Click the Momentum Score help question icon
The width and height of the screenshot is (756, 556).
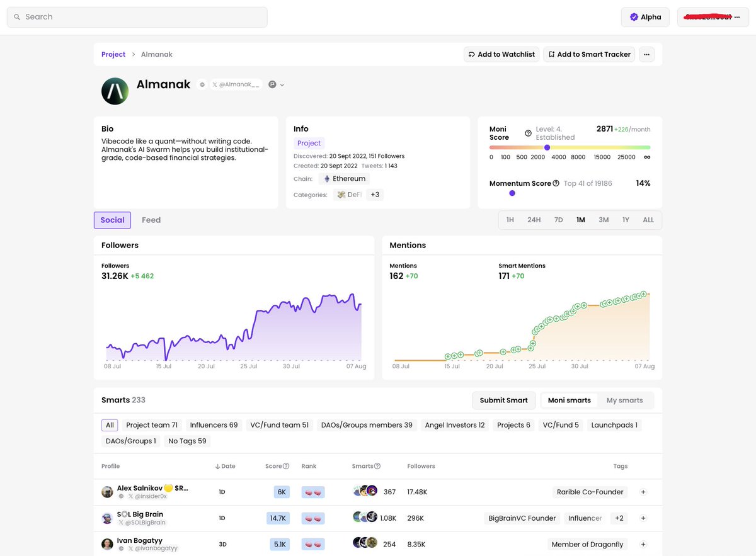pyautogui.click(x=556, y=183)
